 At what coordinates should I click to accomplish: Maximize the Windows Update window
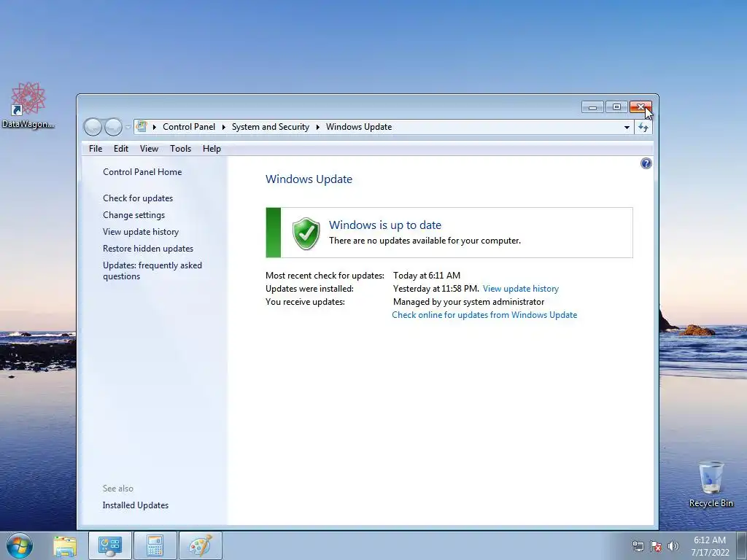616,107
